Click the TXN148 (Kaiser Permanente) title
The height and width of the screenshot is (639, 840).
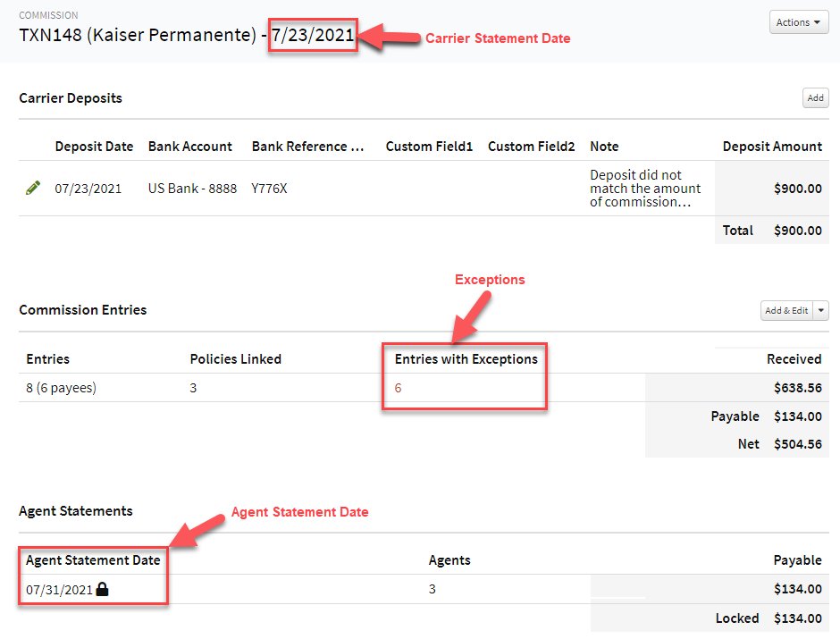pos(139,35)
